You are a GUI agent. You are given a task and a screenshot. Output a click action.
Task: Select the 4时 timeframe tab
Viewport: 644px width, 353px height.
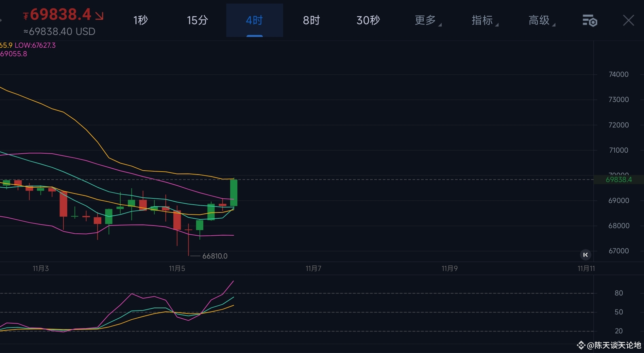(254, 20)
